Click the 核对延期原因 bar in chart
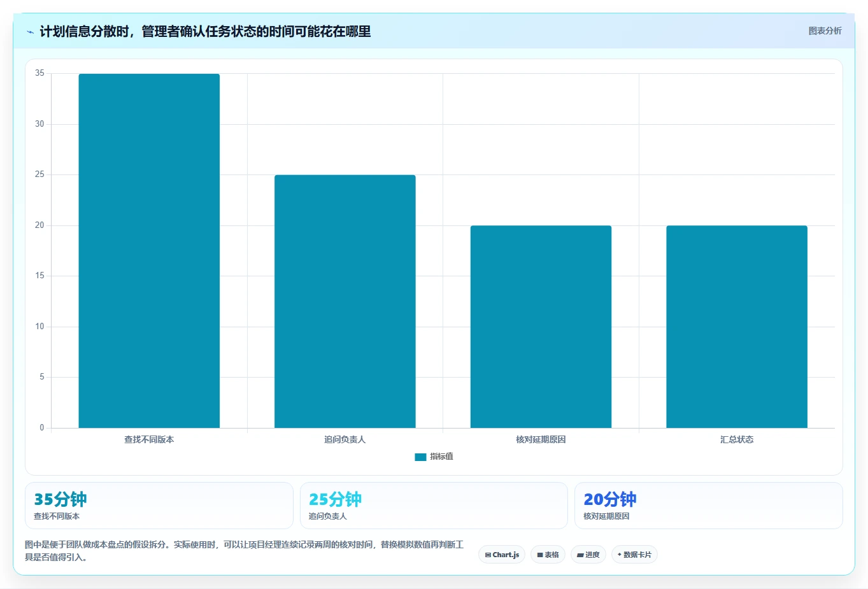 click(541, 327)
